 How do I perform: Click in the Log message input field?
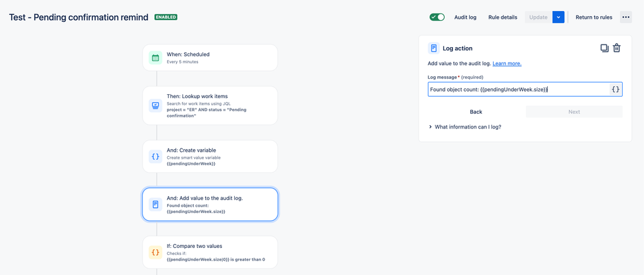[518, 89]
